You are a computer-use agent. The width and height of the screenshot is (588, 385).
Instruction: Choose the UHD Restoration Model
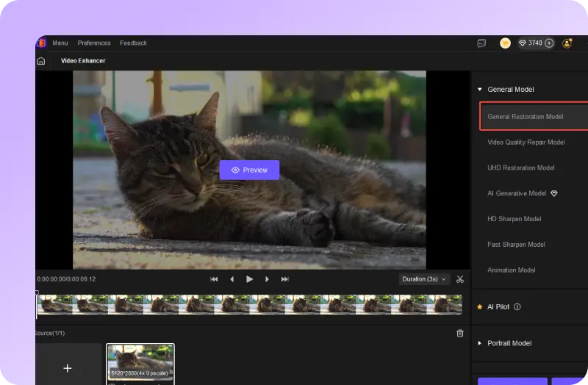pyautogui.click(x=521, y=168)
